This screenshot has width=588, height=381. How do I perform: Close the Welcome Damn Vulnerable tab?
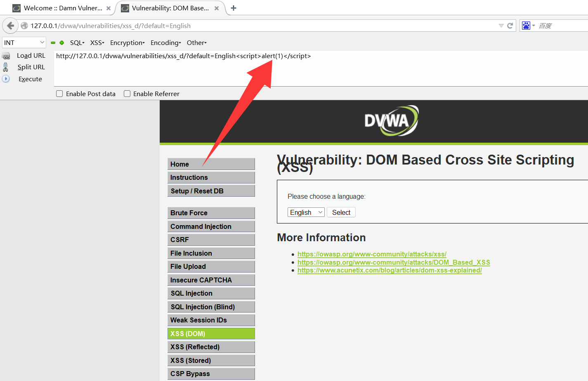(x=109, y=8)
